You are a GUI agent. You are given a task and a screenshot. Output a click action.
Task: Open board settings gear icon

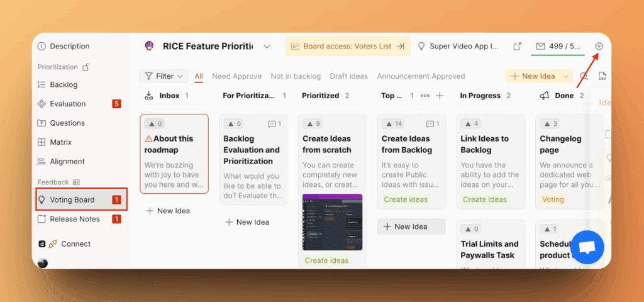point(599,47)
